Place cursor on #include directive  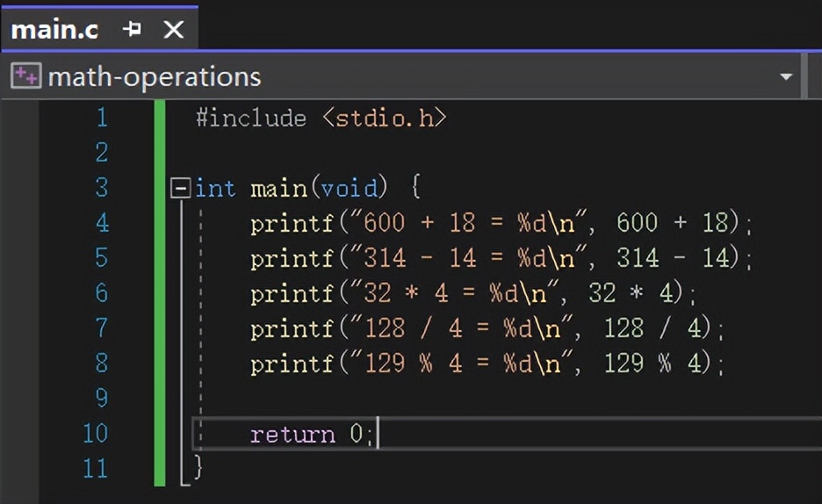coord(251,118)
